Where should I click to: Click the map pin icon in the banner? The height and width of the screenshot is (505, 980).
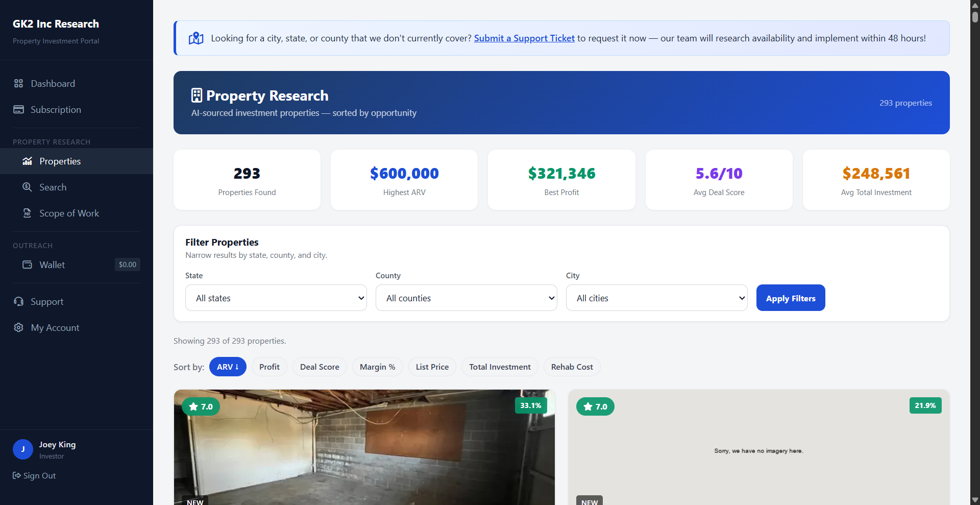(196, 38)
